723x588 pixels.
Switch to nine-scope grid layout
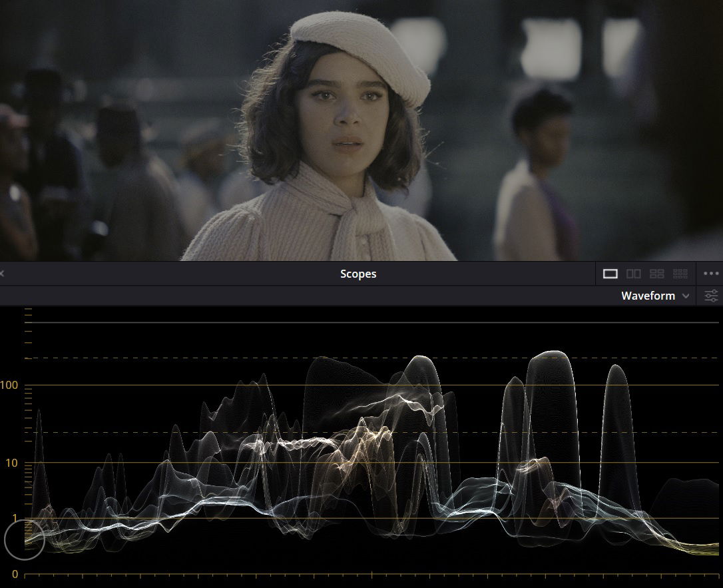click(680, 274)
